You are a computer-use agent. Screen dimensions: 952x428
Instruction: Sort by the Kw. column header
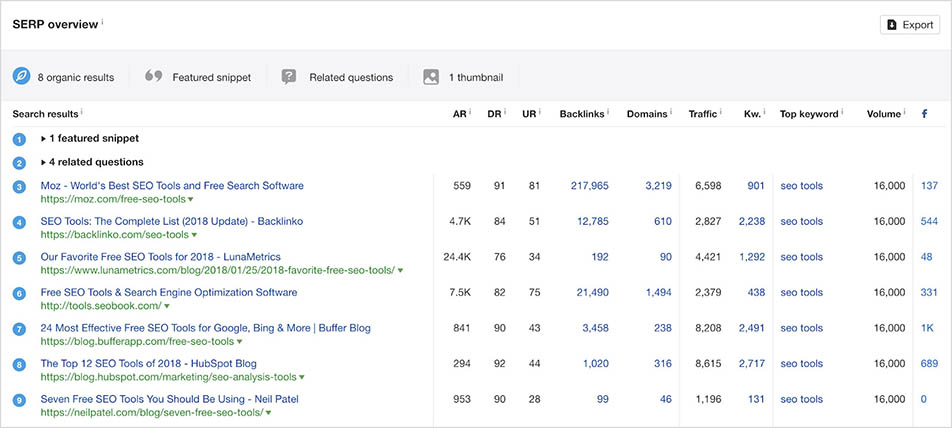tap(752, 114)
